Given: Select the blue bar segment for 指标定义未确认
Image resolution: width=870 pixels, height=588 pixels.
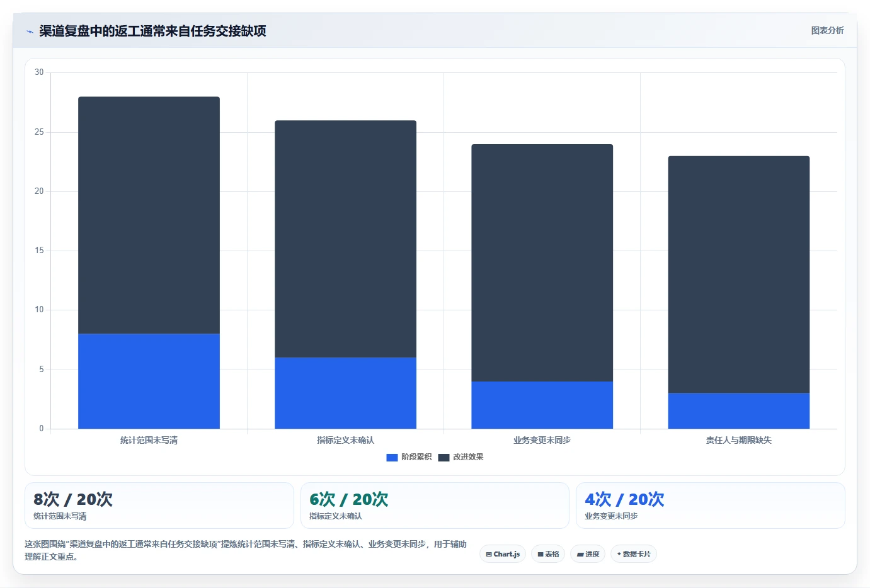Looking at the screenshot, I should (345, 393).
